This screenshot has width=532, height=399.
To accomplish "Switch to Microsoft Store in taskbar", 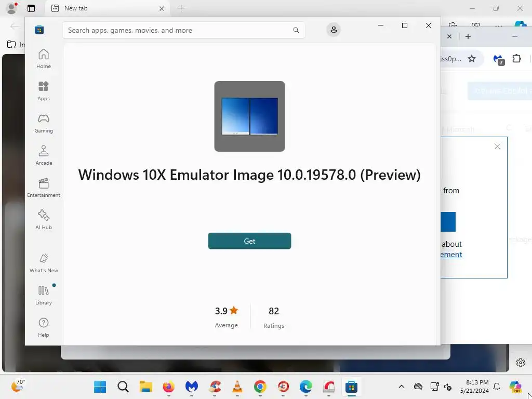I will 352,387.
